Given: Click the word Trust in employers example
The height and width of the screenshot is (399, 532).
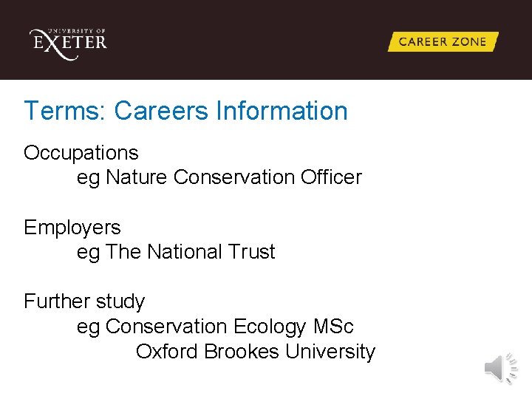Looking at the screenshot, I should (x=250, y=252).
